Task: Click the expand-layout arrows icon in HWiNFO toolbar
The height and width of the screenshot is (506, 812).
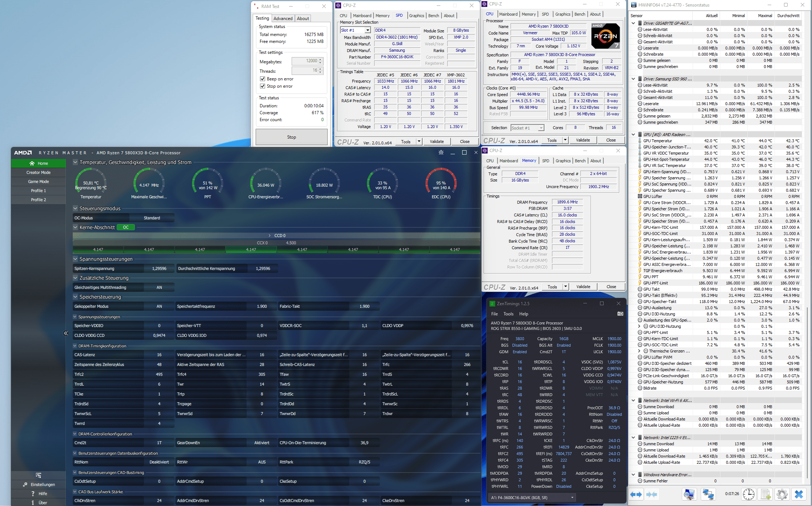Action: (x=636, y=494)
